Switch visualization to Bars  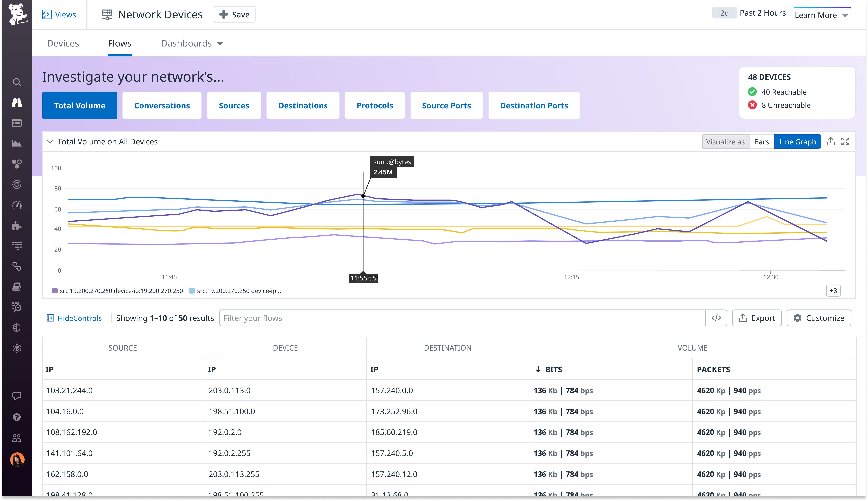[762, 141]
